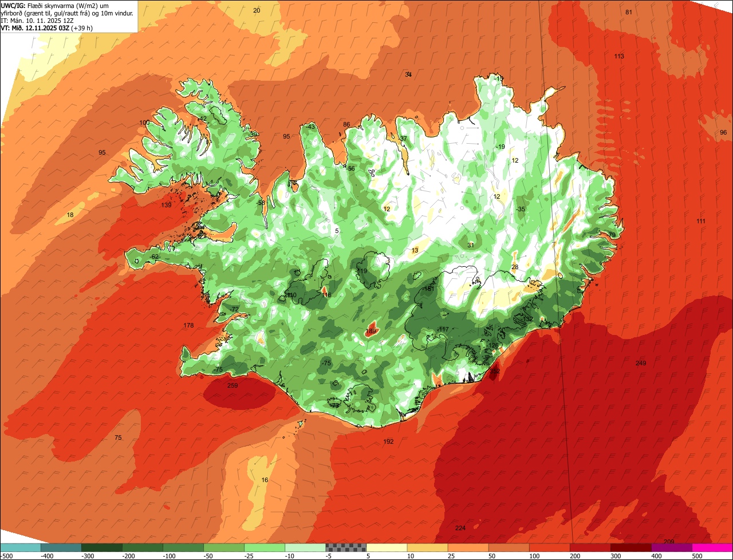Viewport: 733px width, 560px height.
Task: Pick the yellow-orange 10 to 25 swatch
Action: 427,547
